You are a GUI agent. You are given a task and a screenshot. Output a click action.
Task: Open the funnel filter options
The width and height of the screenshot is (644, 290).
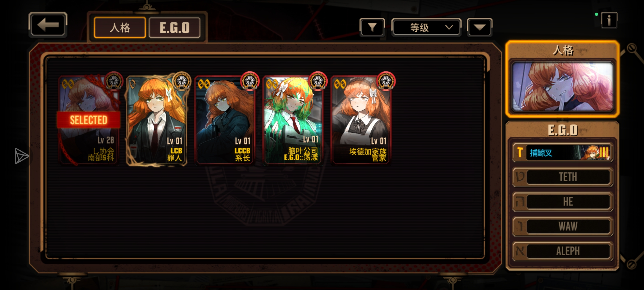(x=372, y=27)
